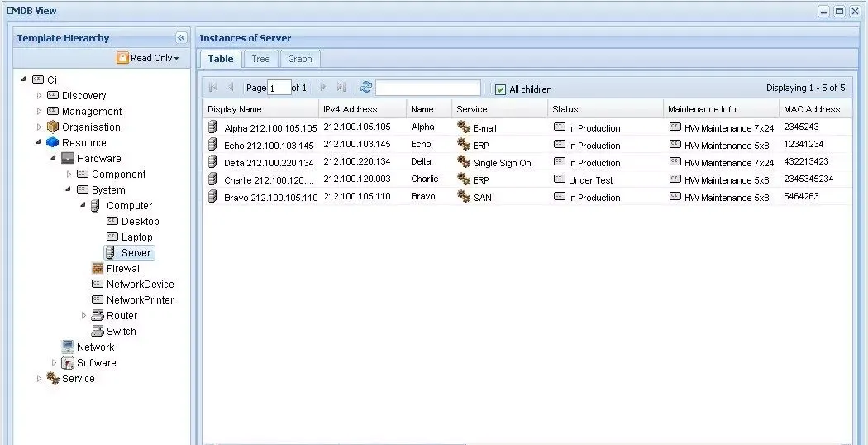Image resolution: width=868 pixels, height=445 pixels.
Task: Select NetworkPrinter in the tree
Action: coord(140,299)
